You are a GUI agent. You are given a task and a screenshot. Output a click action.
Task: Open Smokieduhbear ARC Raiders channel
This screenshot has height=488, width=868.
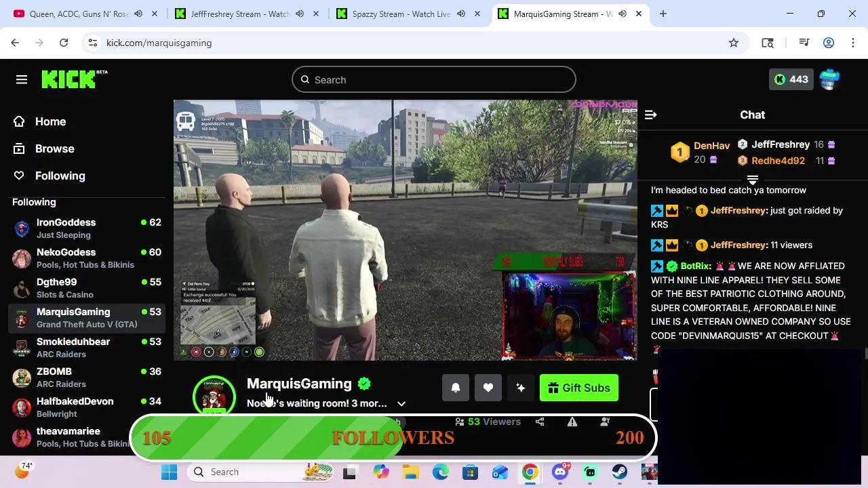tap(87, 348)
